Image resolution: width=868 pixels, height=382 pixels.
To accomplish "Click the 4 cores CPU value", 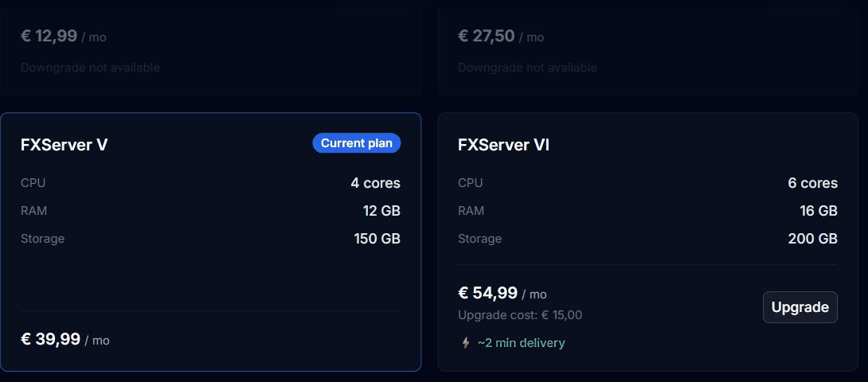I will pos(375,183).
